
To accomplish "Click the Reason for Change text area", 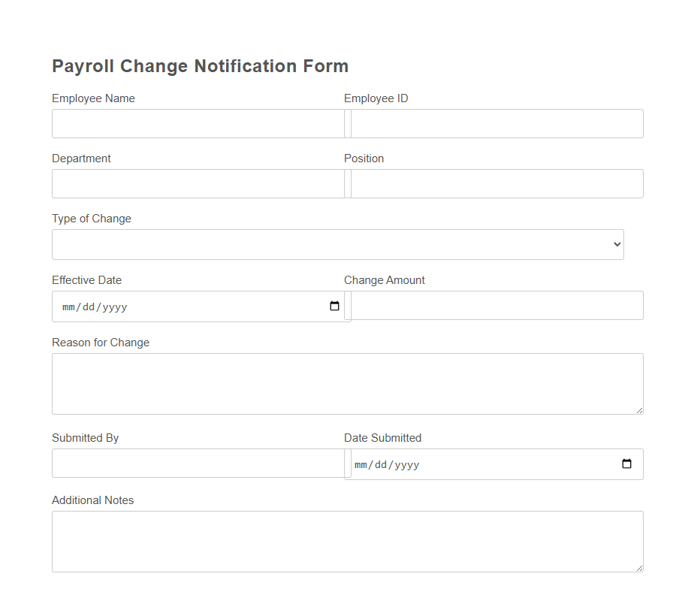I will 346,383.
